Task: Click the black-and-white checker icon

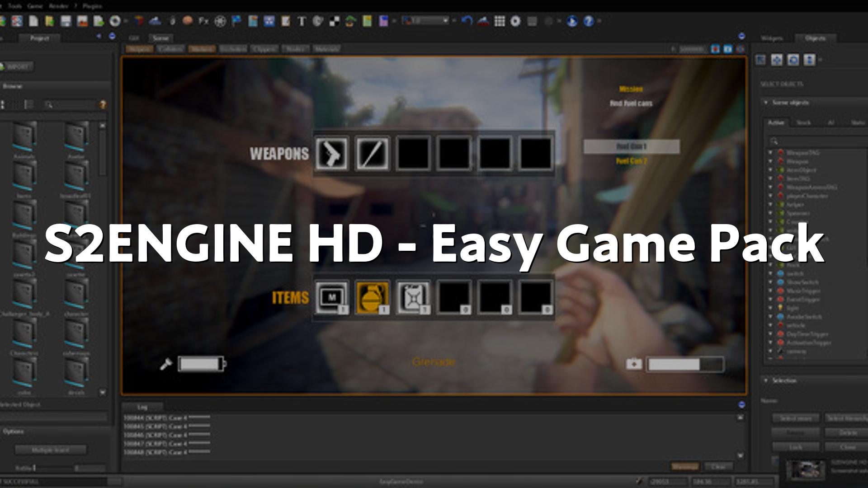Action: click(335, 21)
